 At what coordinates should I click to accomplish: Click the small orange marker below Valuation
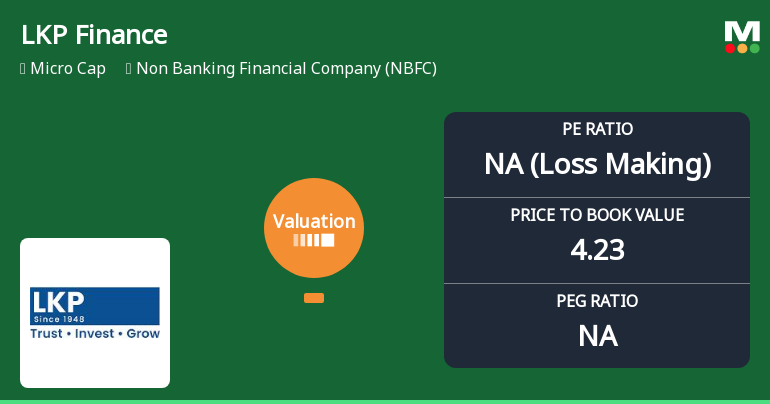coord(313,298)
